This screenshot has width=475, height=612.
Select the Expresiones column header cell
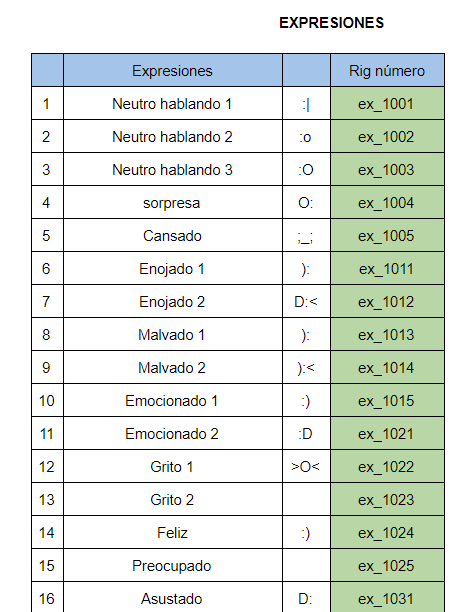[x=173, y=71]
